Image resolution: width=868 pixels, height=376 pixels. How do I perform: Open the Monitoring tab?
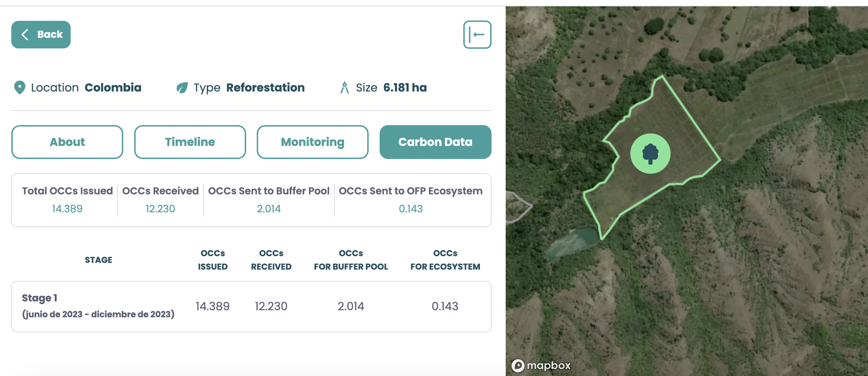(x=313, y=142)
